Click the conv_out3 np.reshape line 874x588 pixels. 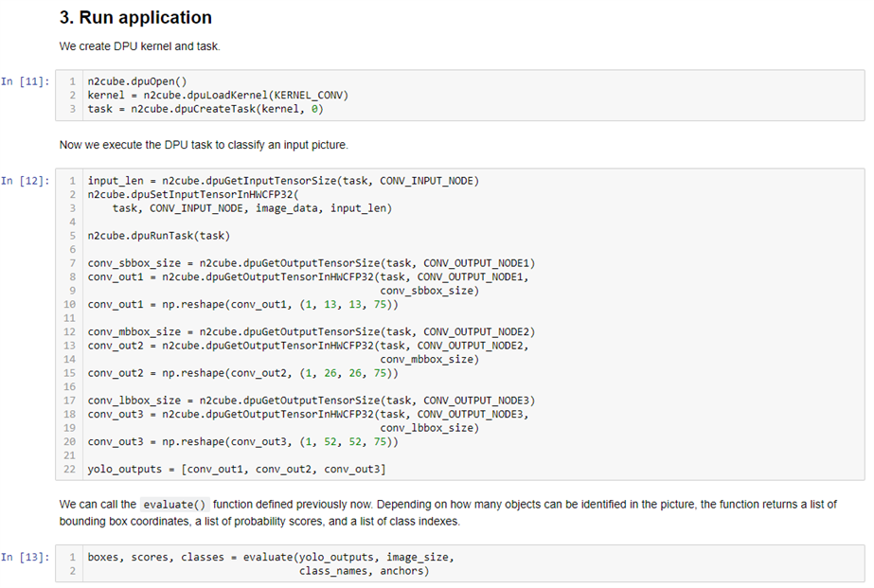(x=242, y=441)
